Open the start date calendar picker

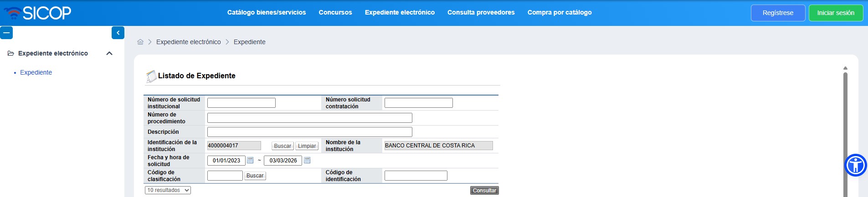[250, 160]
